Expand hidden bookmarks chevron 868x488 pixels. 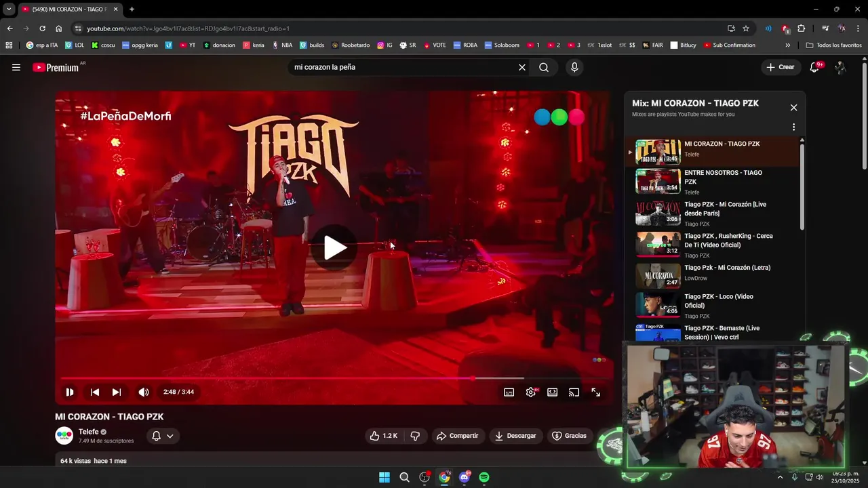(787, 45)
